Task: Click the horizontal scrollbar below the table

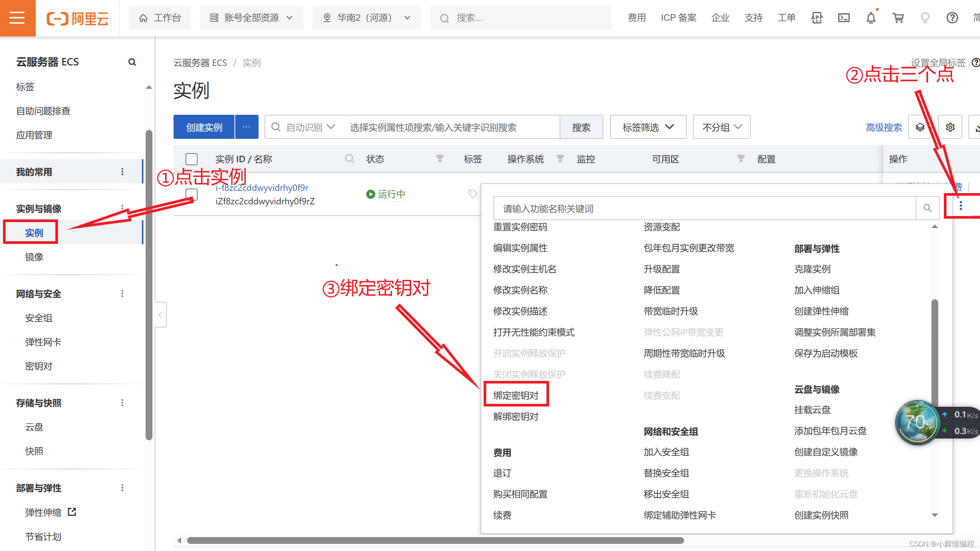Action: [x=435, y=540]
